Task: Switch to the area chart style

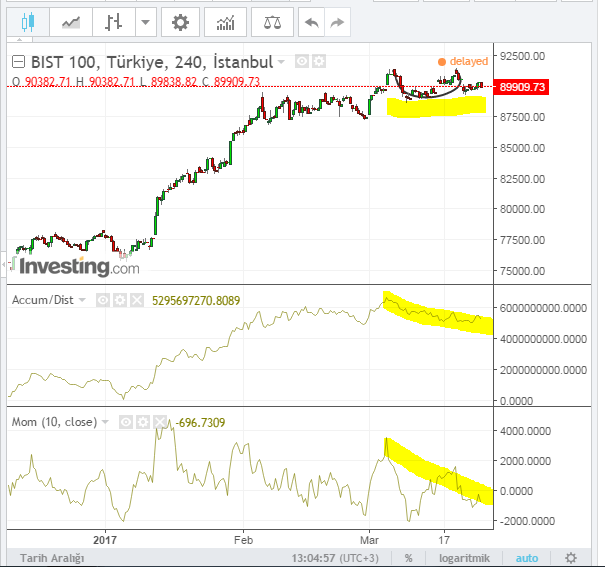Action: pos(71,23)
